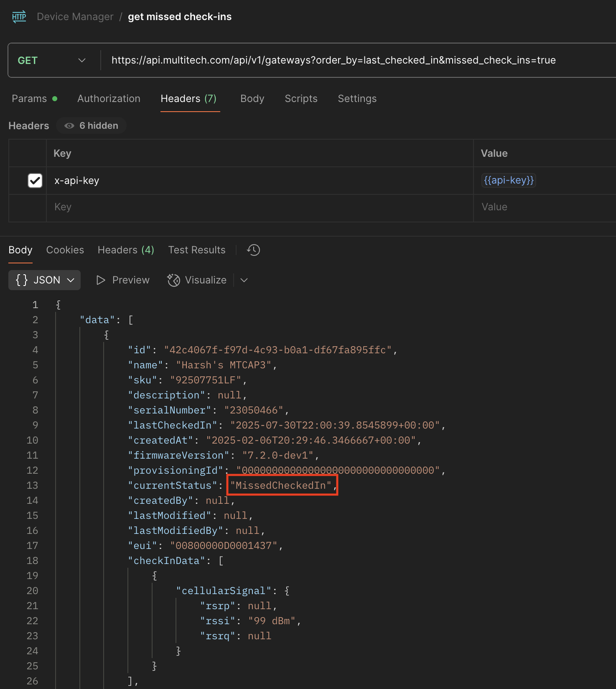Screen dimensions: 616x689
Task: Click the "cellularSignal" key
Action: coord(224,591)
